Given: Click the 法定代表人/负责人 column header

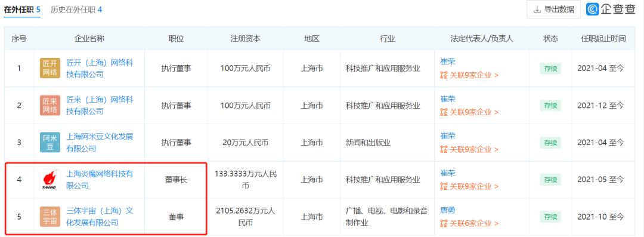Looking at the screenshot, I should [x=482, y=39].
